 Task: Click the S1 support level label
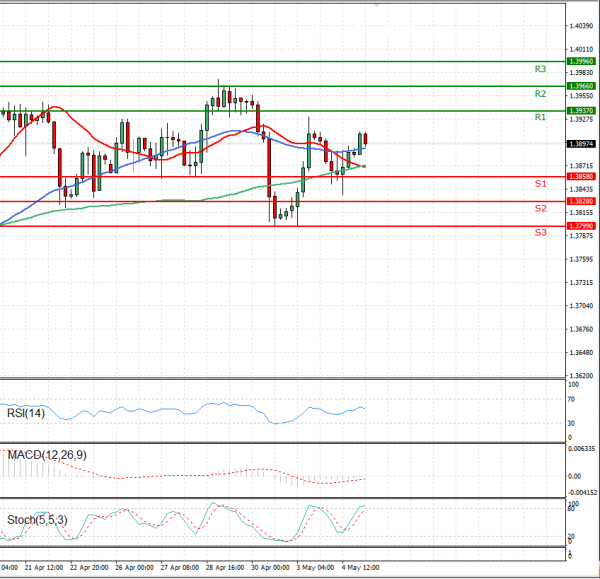(539, 184)
